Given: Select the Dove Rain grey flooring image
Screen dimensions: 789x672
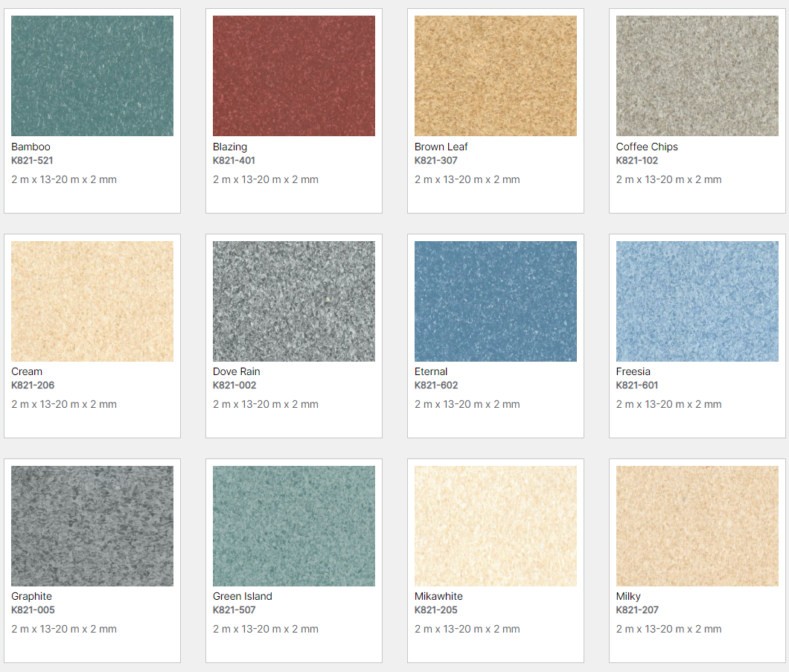Looking at the screenshot, I should coord(294,301).
